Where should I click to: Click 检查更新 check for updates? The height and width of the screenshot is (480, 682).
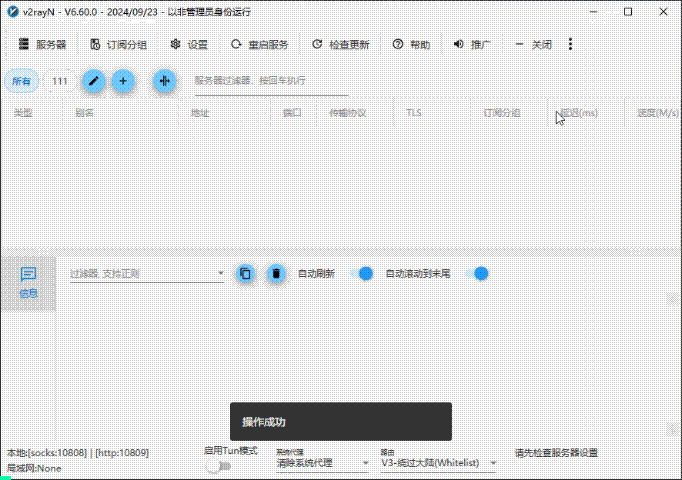click(341, 44)
